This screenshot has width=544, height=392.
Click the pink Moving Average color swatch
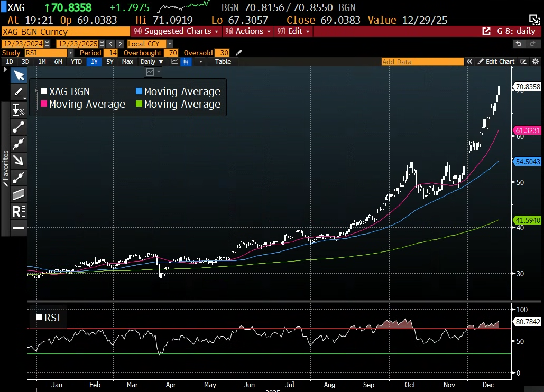44,104
